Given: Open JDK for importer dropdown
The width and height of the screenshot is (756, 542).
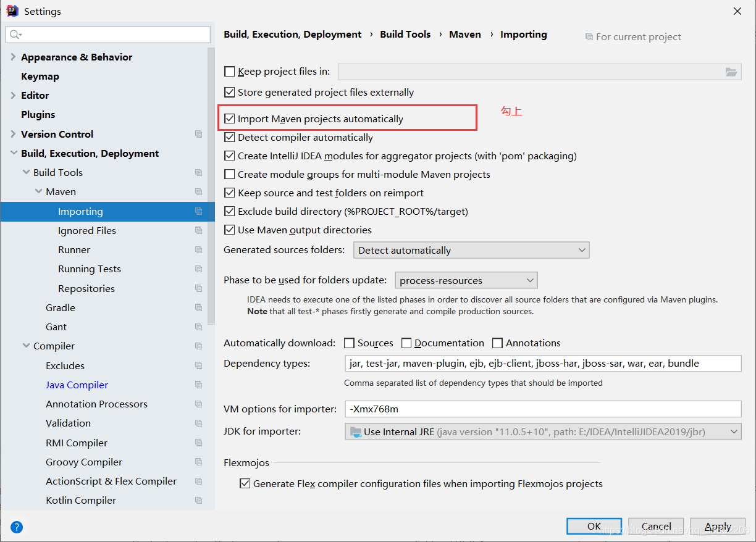Looking at the screenshot, I should (x=543, y=432).
